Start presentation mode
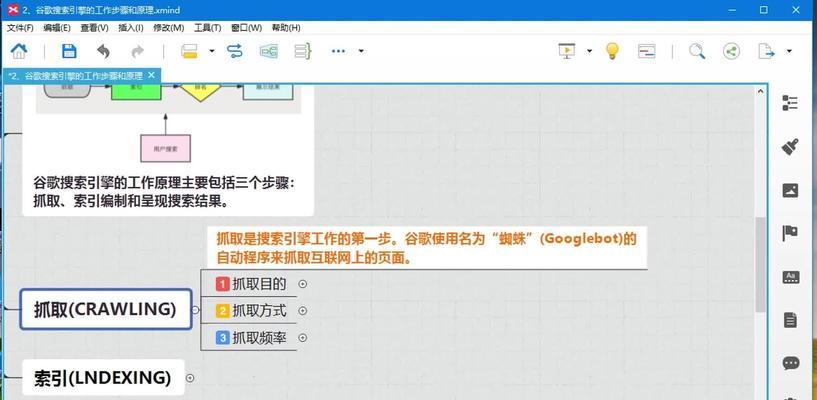The image size is (817, 400). pos(567,51)
